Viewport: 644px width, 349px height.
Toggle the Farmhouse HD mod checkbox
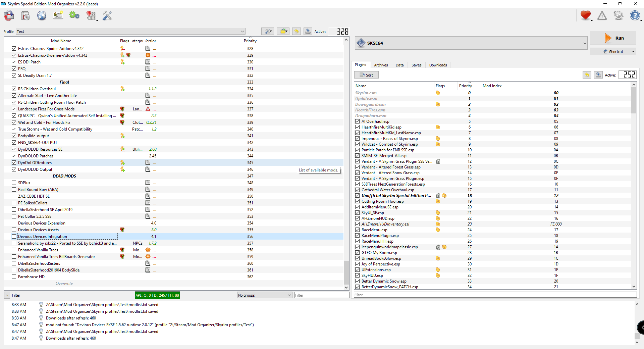(x=14, y=277)
